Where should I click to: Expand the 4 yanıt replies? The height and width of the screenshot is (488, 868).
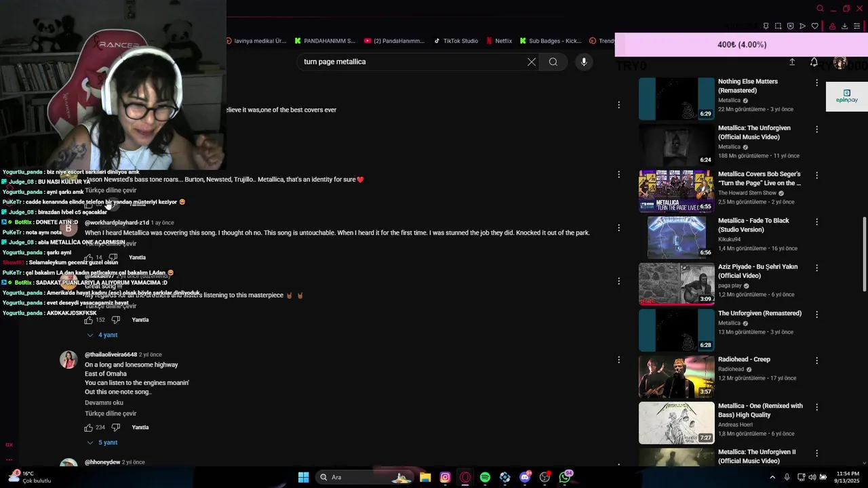pyautogui.click(x=102, y=335)
